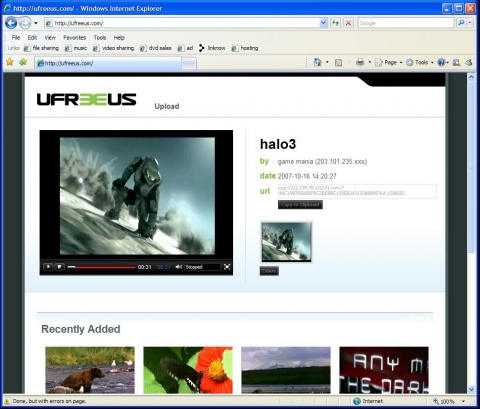Viewport: 480px width, 409px height.
Task: Click the fullscreen icon in video player
Action: pyautogui.click(x=227, y=267)
